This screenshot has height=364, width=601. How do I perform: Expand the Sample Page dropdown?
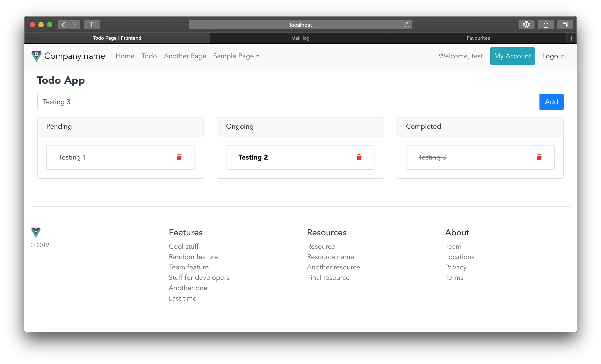point(236,56)
